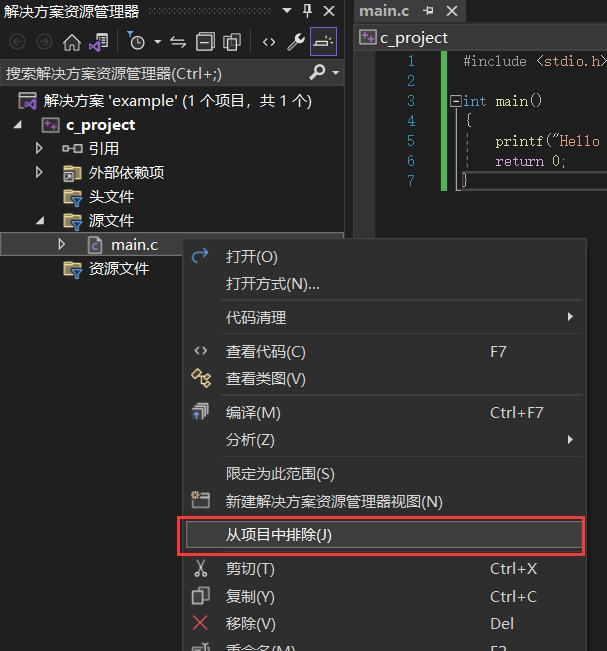Open properties with the wrench icon

point(296,42)
